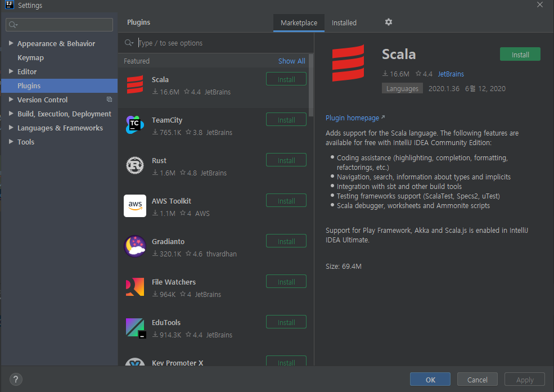Click the plugin list scrollbar

pyautogui.click(x=311, y=85)
